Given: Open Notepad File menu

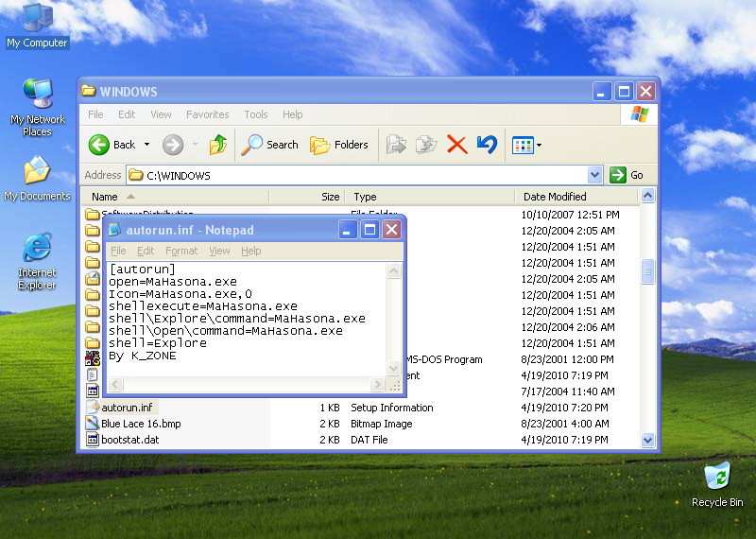Looking at the screenshot, I should pyautogui.click(x=118, y=251).
